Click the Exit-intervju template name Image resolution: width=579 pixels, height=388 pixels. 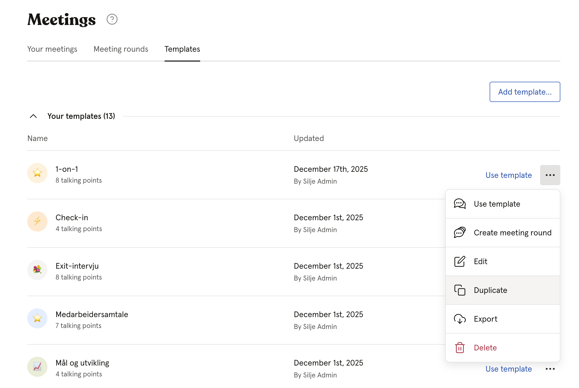coord(77,266)
